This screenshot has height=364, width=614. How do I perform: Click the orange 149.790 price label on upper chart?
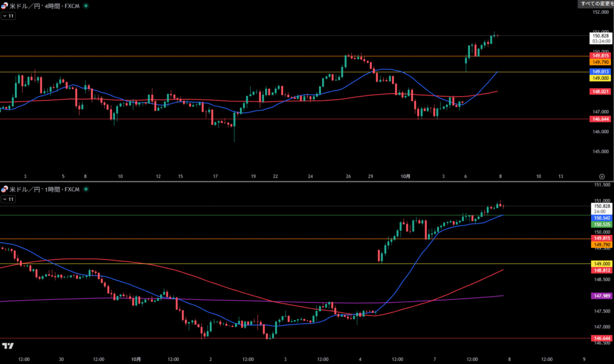[600, 62]
